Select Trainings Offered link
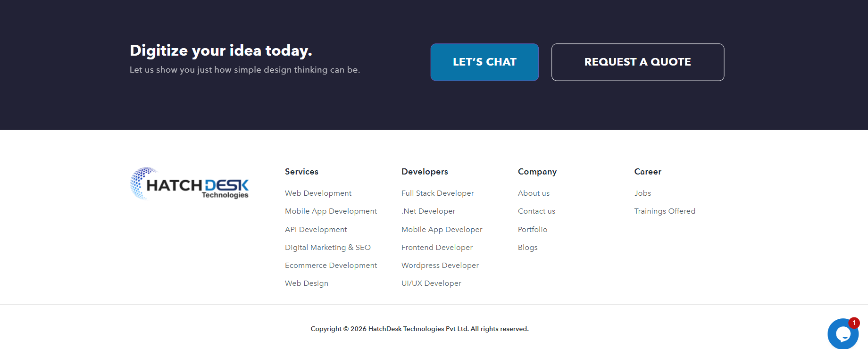Viewport: 868px width, 349px height. (x=665, y=211)
